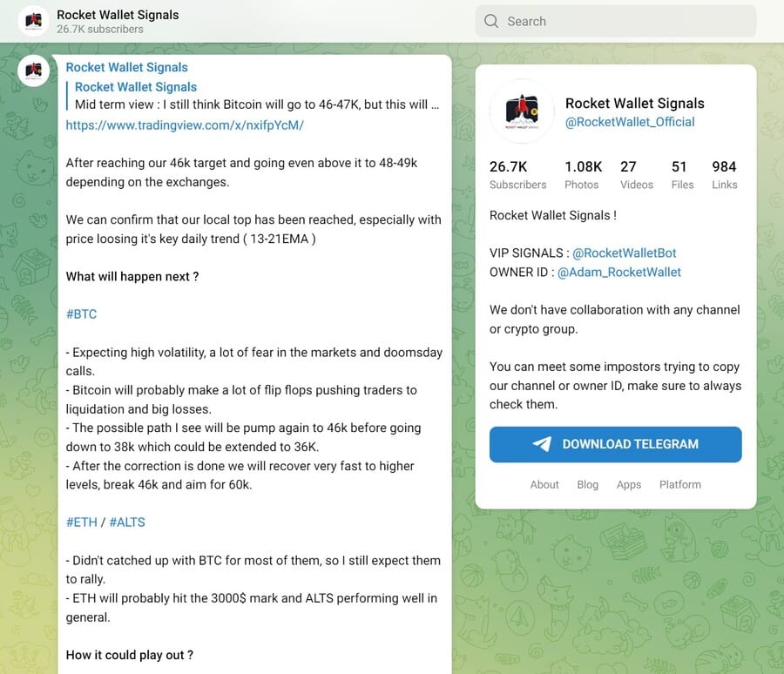Open the #BTC hashtag

click(x=81, y=313)
